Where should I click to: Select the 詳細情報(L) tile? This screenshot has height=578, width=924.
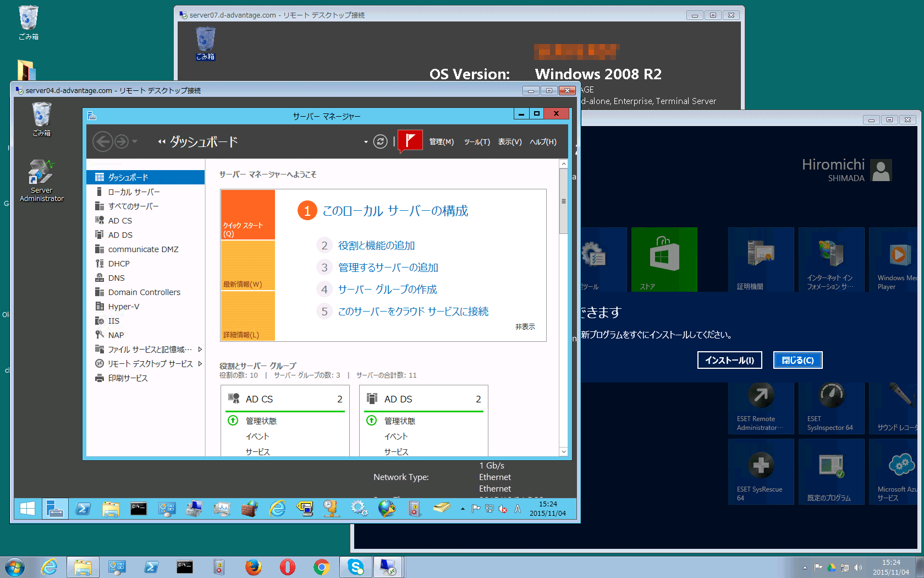coord(248,316)
